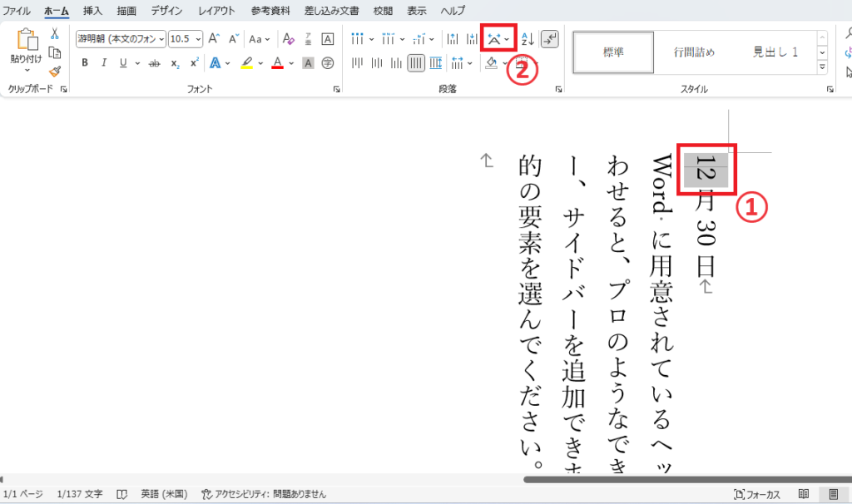
Task: Toggle subscript x₂ formatting
Action: point(175,63)
